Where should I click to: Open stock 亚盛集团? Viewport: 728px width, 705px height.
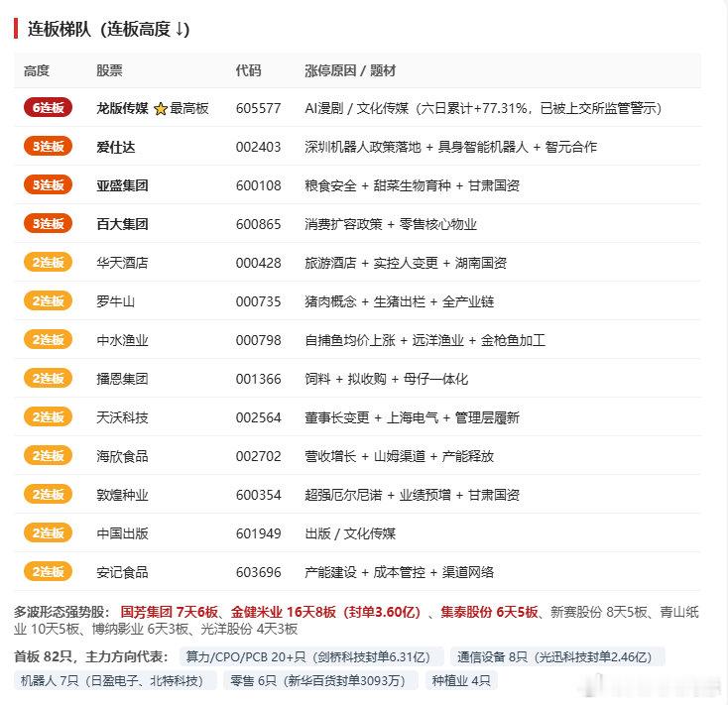tap(123, 185)
